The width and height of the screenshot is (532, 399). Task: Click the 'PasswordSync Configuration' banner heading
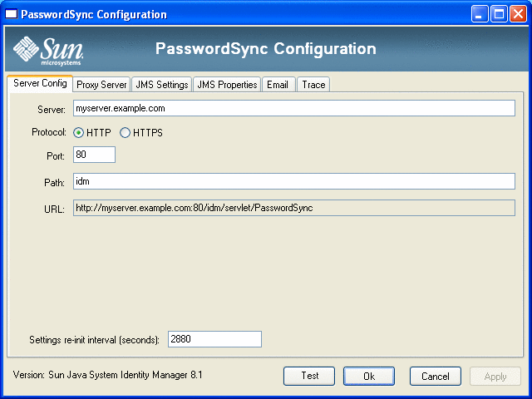coord(266,49)
